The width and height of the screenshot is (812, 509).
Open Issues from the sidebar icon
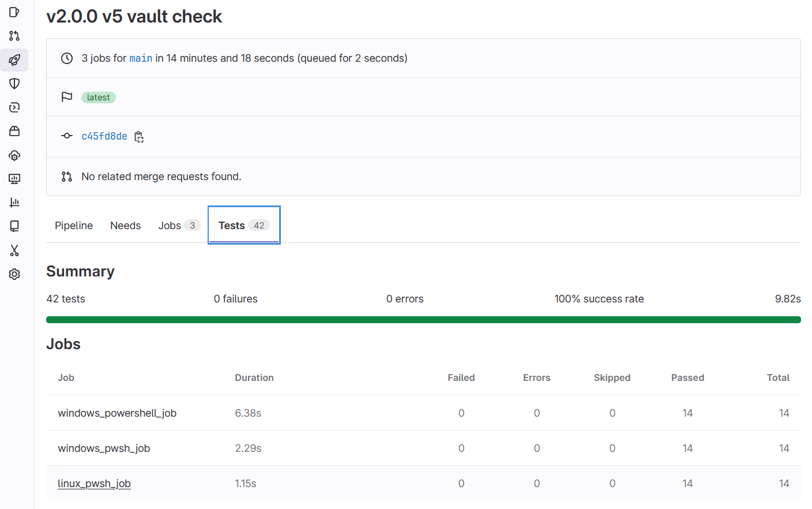(14, 12)
